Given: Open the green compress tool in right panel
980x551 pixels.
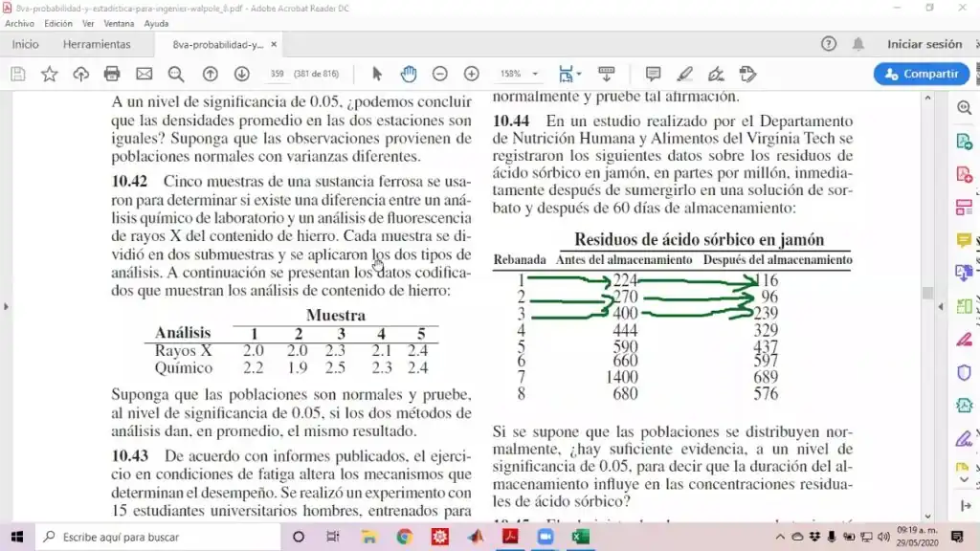Looking at the screenshot, I should point(965,406).
